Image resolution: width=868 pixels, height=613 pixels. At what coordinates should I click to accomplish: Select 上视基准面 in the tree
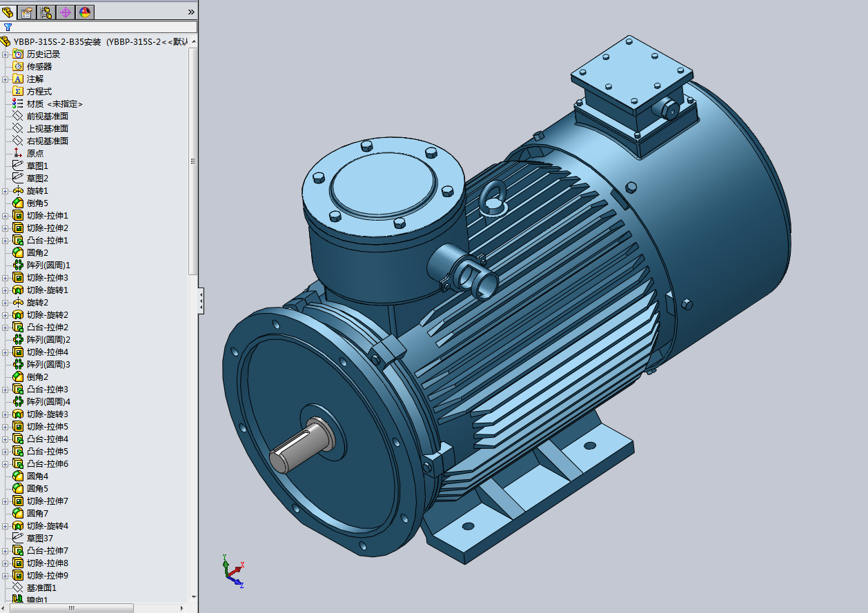click(48, 129)
